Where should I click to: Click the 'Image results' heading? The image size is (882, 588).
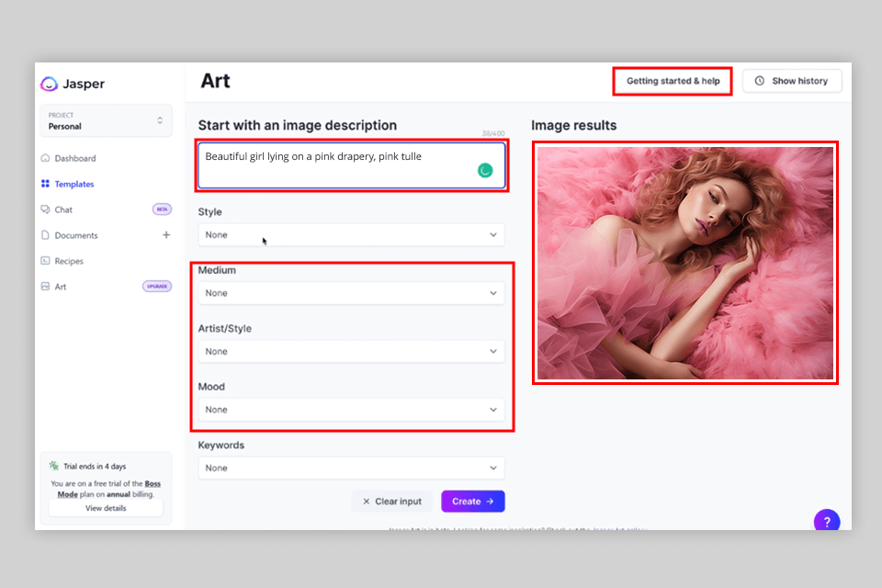(x=573, y=125)
